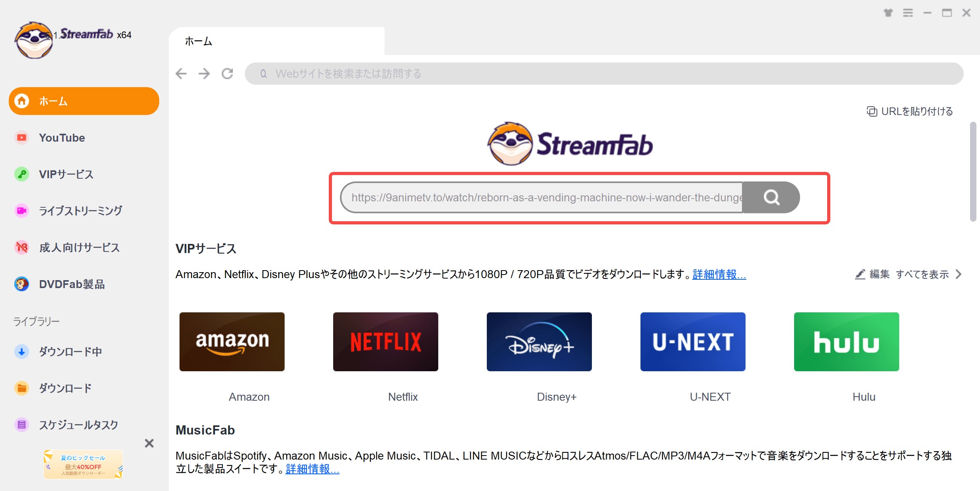Click the browser back arrow
This screenshot has width=980, height=491.
coord(181,74)
